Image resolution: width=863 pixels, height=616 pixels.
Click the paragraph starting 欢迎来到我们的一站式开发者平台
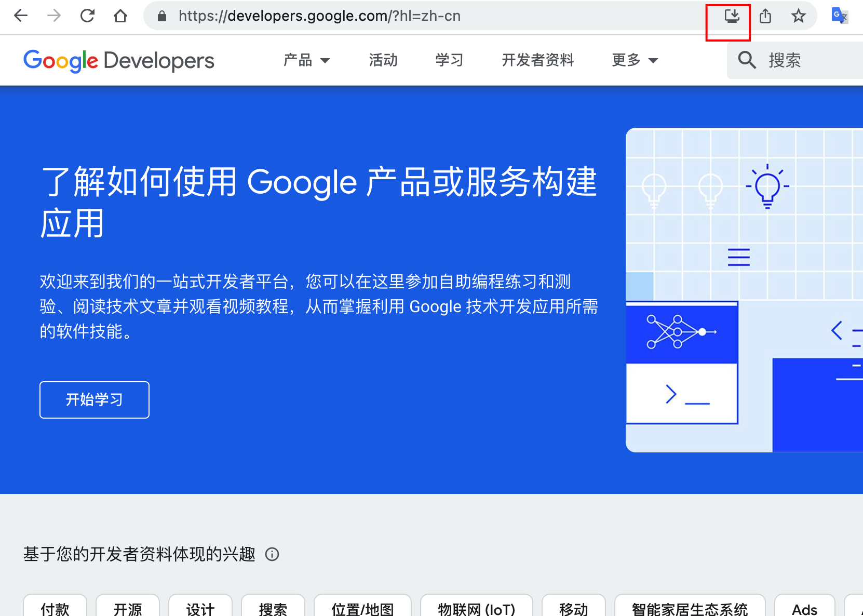tap(319, 306)
